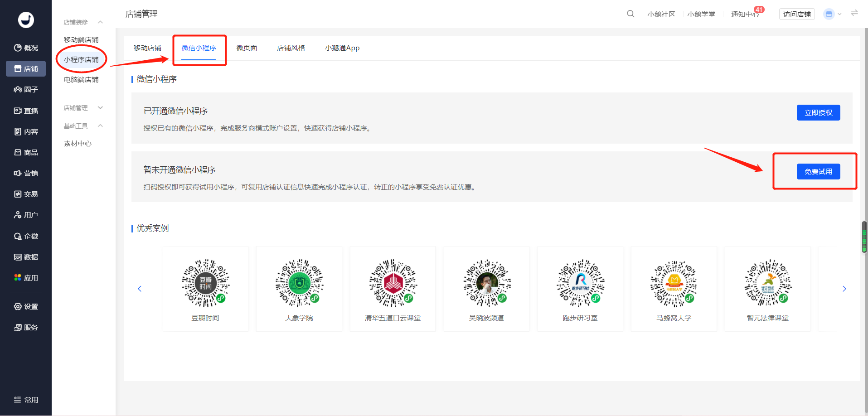Click 立即授权 button
The width and height of the screenshot is (868, 416).
coord(818,113)
